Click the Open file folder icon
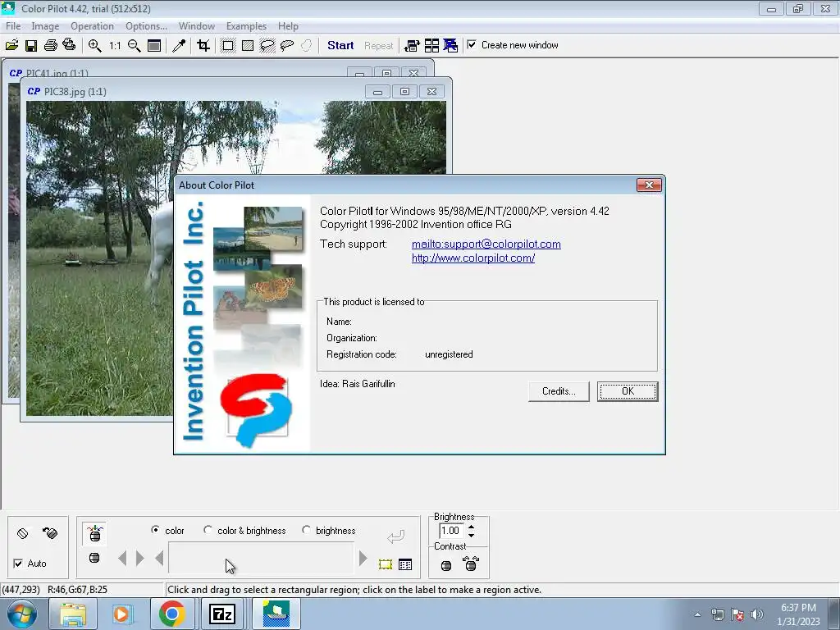 click(11, 46)
